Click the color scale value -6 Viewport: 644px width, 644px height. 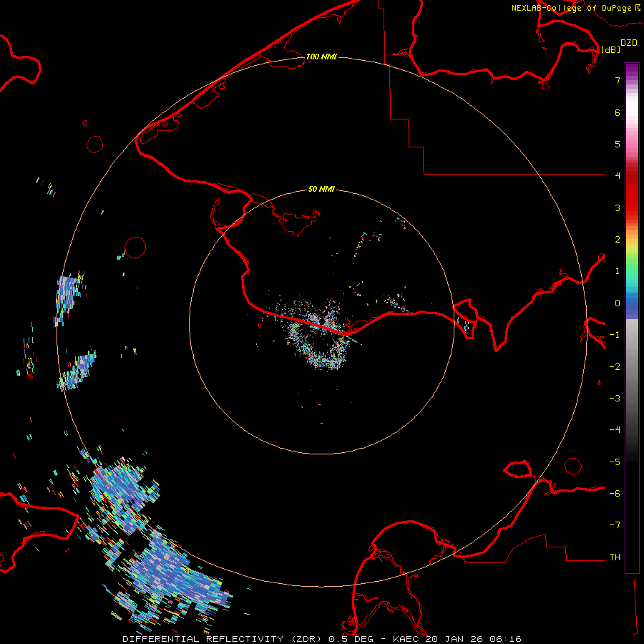pos(615,494)
